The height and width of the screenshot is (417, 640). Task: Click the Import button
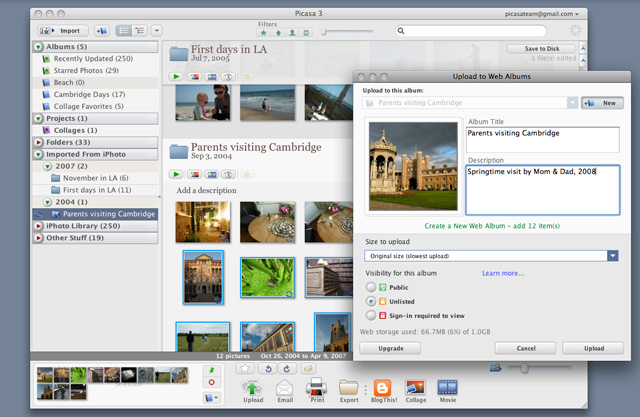click(x=63, y=31)
